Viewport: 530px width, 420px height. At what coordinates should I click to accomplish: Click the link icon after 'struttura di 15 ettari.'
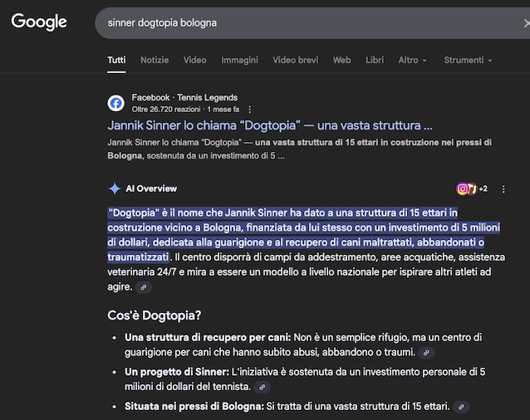click(x=461, y=407)
